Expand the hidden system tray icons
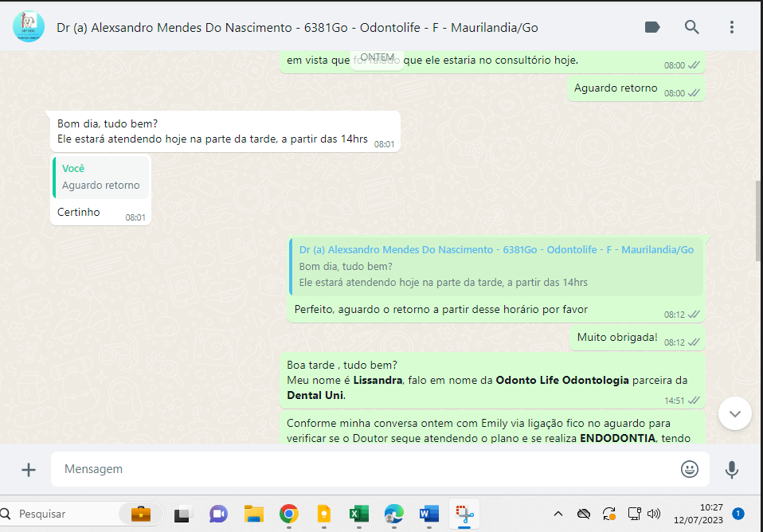763x532 pixels. click(558, 514)
